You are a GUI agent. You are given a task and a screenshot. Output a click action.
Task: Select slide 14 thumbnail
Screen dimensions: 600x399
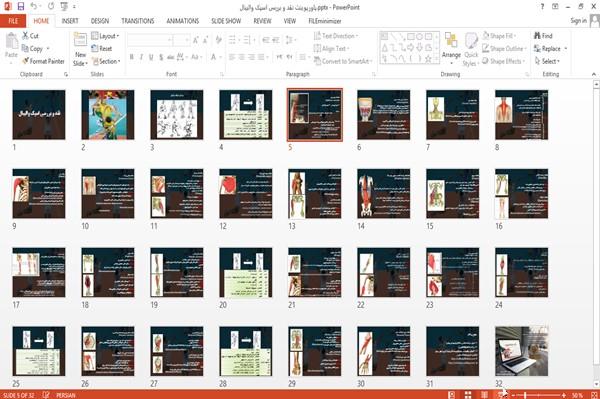[x=383, y=194]
